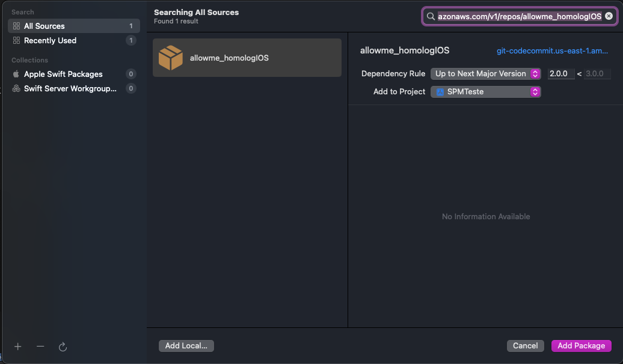Click the add collection plus icon

[x=18, y=347]
